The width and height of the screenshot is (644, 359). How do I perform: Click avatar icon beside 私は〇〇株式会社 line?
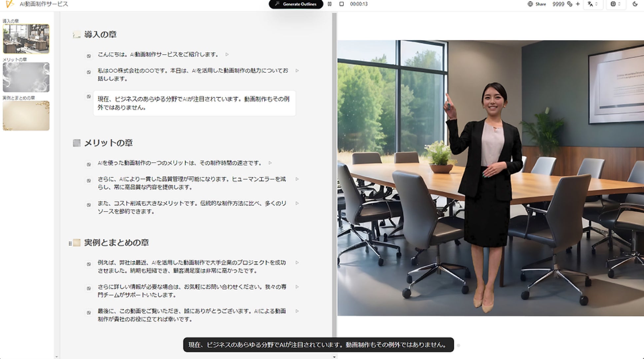[x=89, y=72]
